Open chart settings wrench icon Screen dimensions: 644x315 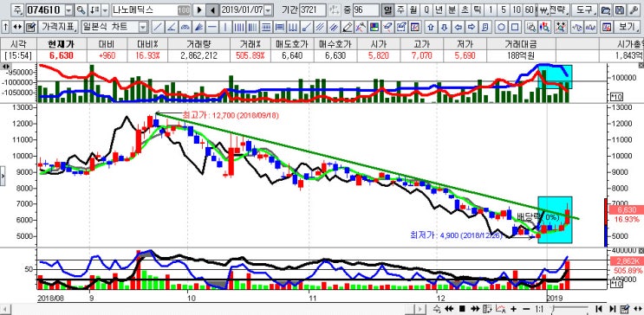pos(633,10)
